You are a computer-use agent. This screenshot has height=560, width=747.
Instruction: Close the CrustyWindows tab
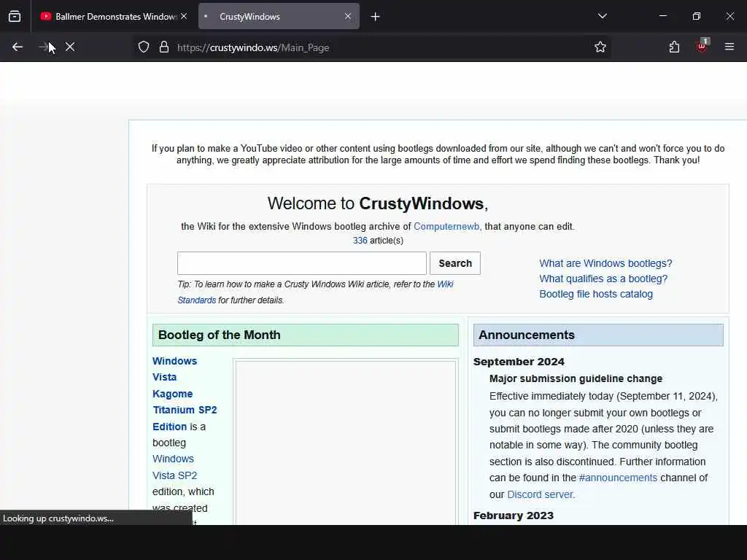pos(348,16)
